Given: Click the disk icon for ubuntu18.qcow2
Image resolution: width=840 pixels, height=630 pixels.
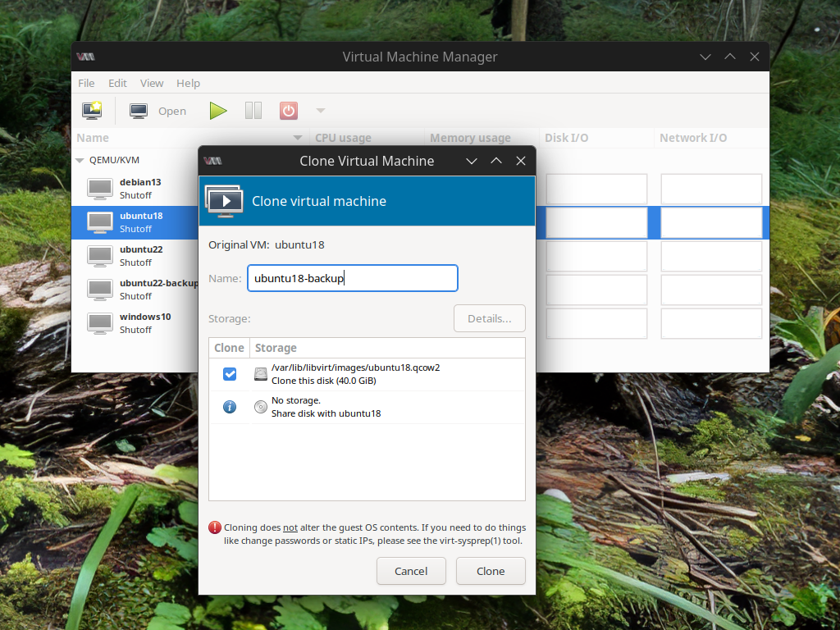Looking at the screenshot, I should pyautogui.click(x=261, y=374).
